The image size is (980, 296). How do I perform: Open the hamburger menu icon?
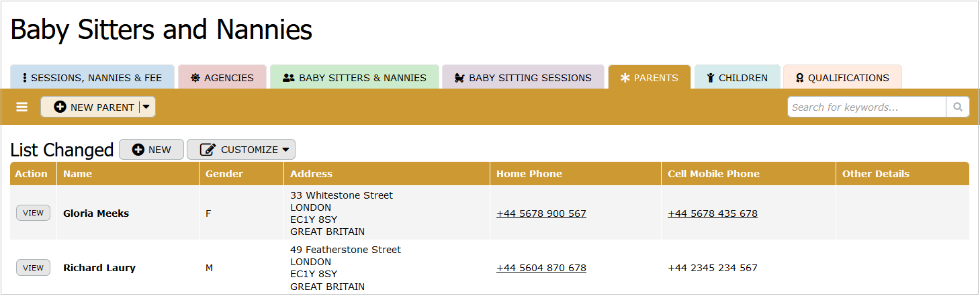pos(22,107)
